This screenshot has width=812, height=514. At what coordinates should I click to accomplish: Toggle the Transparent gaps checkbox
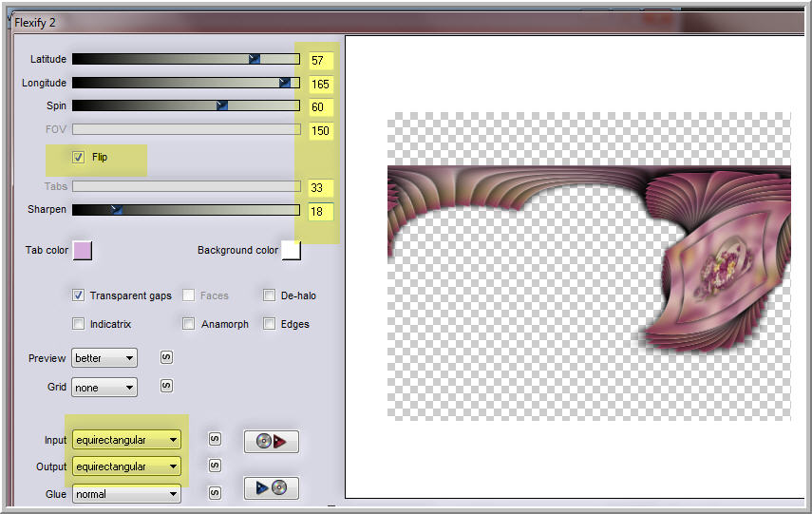(x=78, y=295)
